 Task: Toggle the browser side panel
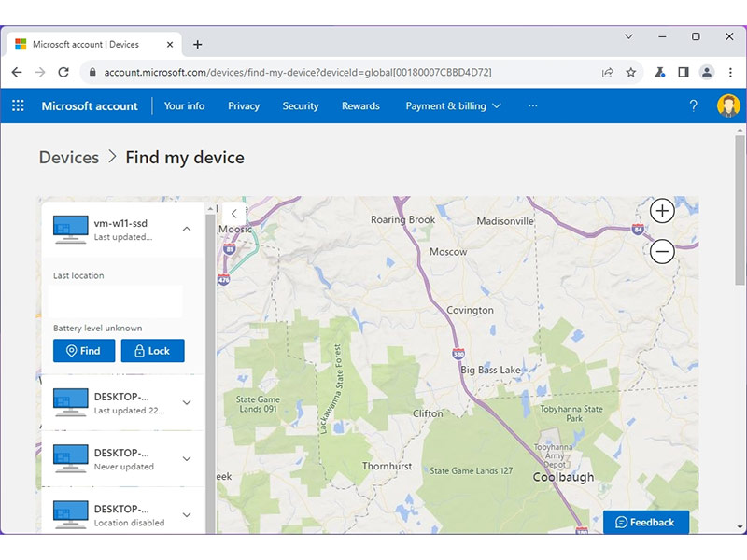[684, 73]
